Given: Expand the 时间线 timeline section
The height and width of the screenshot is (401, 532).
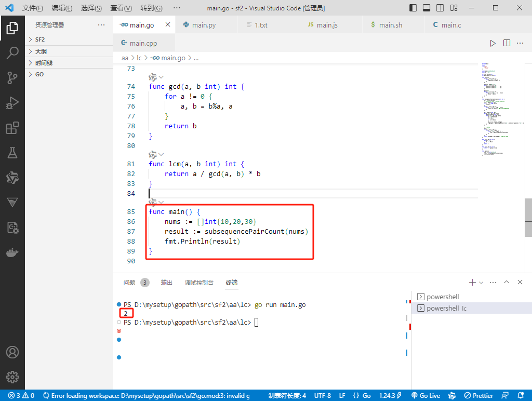Looking at the screenshot, I should [x=69, y=63].
